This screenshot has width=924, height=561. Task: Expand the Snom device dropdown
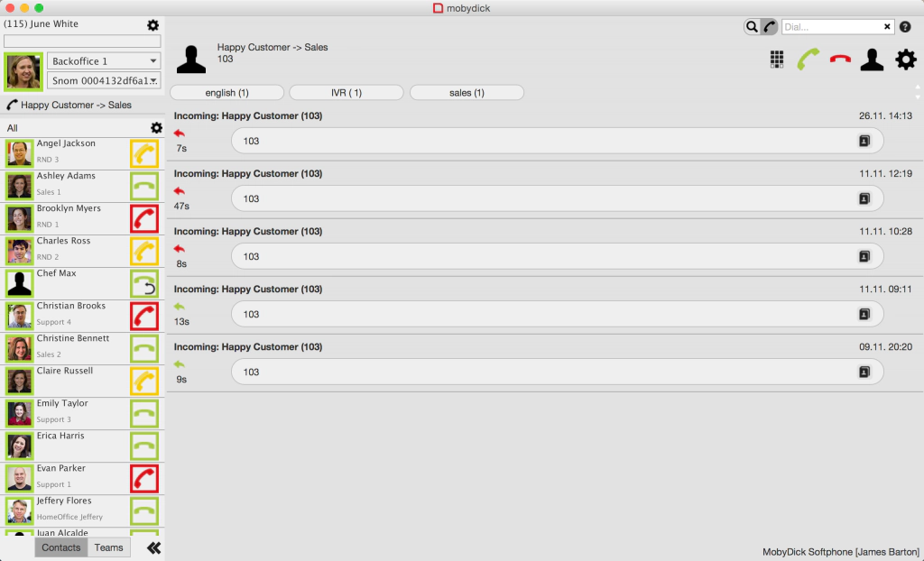pyautogui.click(x=154, y=81)
